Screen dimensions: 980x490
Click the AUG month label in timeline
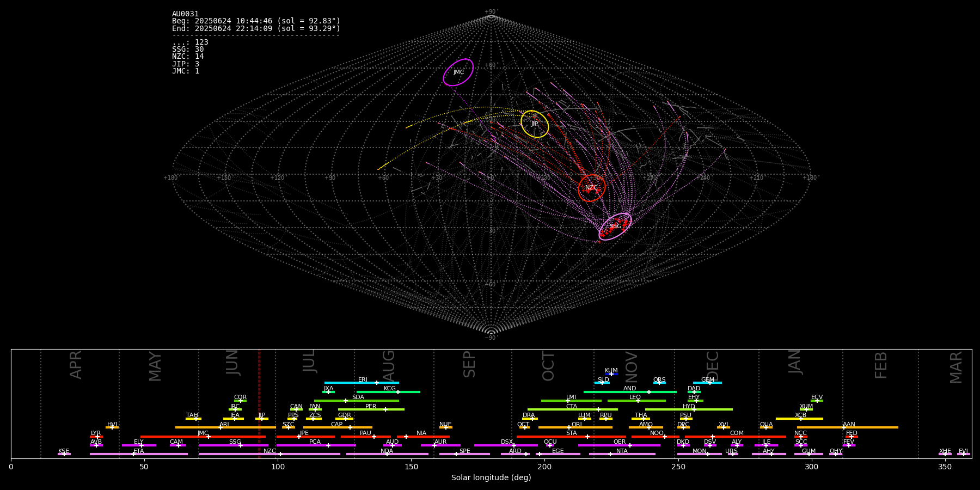tap(389, 366)
